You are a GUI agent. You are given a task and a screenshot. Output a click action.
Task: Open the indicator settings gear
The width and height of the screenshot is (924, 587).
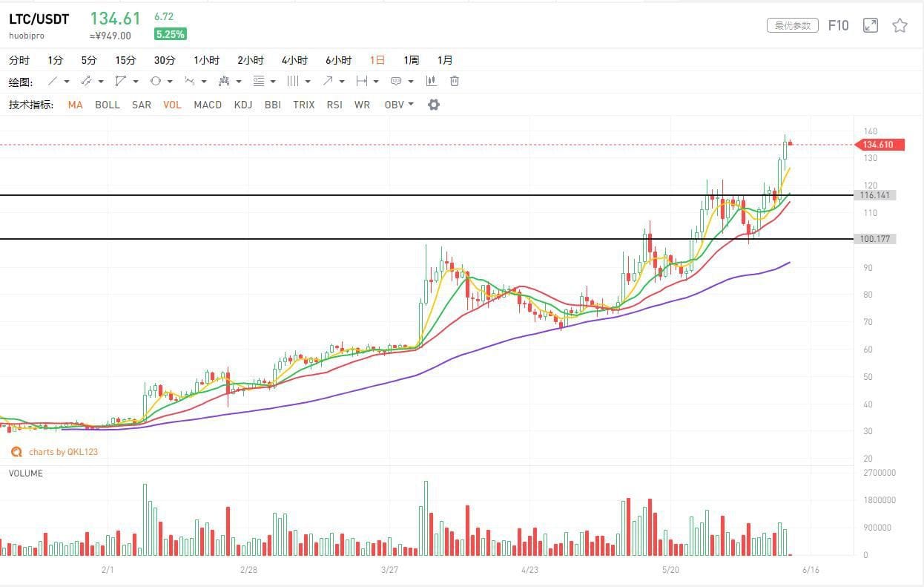(433, 105)
